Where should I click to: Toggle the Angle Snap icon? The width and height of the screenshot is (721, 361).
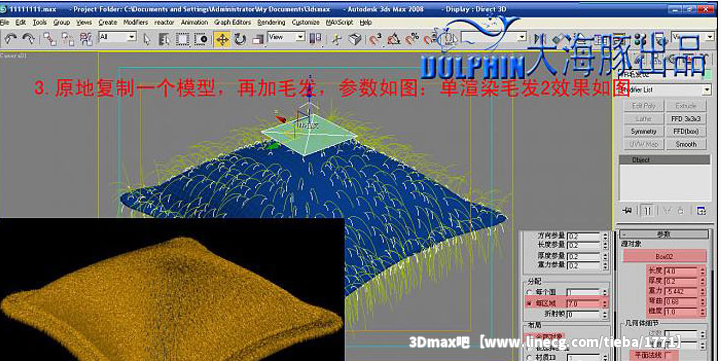[x=394, y=40]
